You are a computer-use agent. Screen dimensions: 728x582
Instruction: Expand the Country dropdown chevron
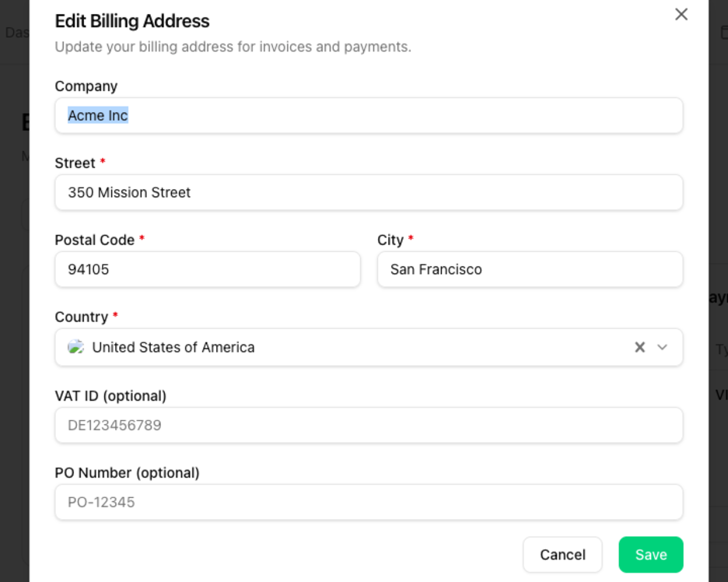pos(663,347)
